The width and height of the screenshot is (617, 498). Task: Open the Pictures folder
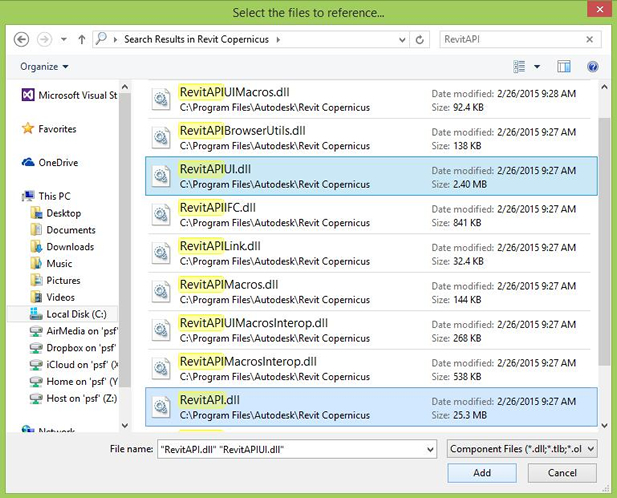coord(55,280)
